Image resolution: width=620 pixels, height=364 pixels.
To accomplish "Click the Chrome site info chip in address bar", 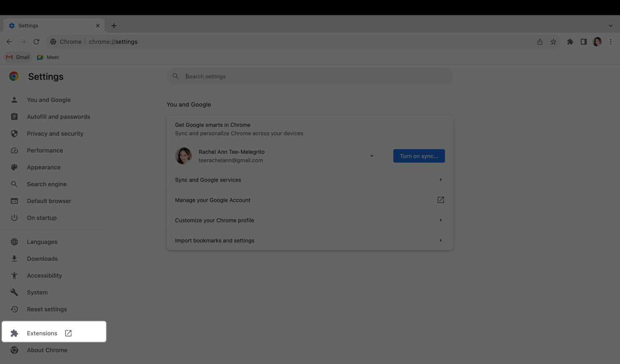I will pos(66,42).
